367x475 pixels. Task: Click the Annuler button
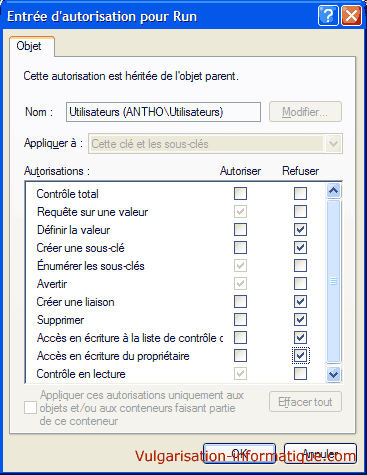(320, 453)
